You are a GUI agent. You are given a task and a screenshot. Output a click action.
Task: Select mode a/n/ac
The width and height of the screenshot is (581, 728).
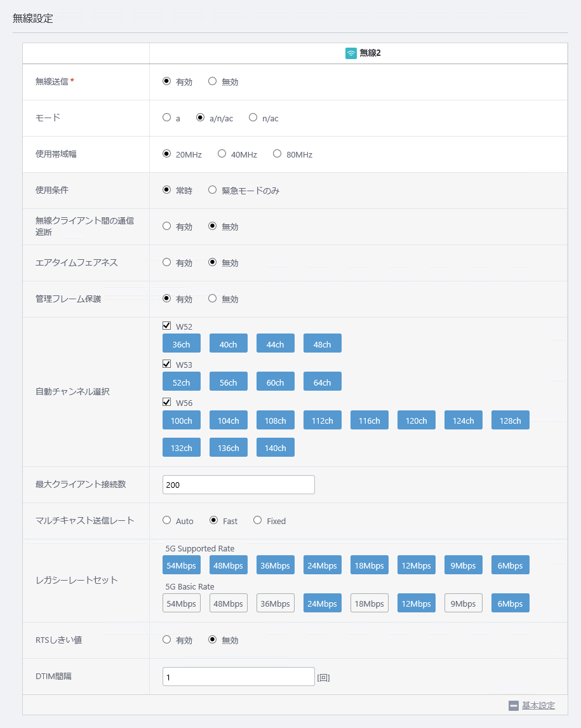tap(200, 118)
